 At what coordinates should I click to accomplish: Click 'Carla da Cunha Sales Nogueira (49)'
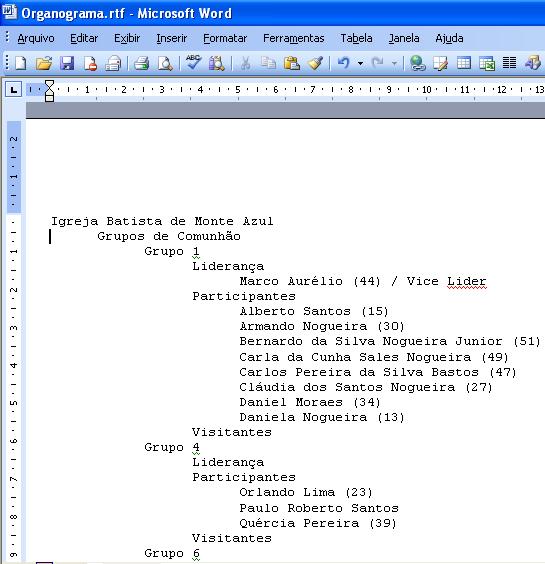click(374, 357)
